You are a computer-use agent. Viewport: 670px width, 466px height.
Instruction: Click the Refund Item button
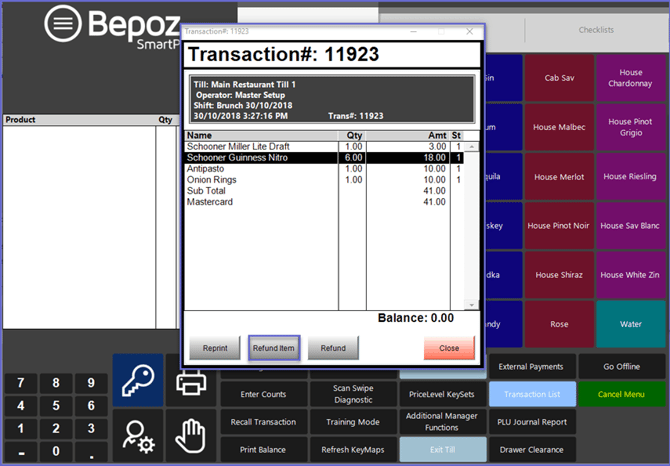(x=274, y=348)
